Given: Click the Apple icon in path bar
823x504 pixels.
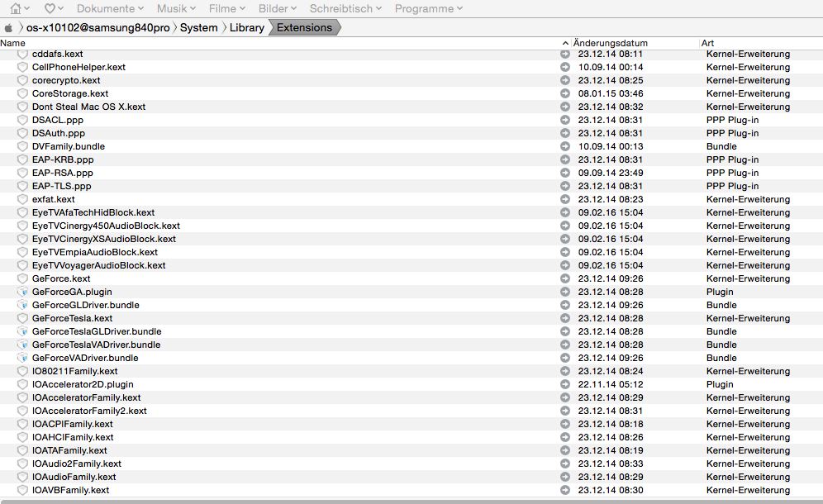Looking at the screenshot, I should click(x=8, y=28).
